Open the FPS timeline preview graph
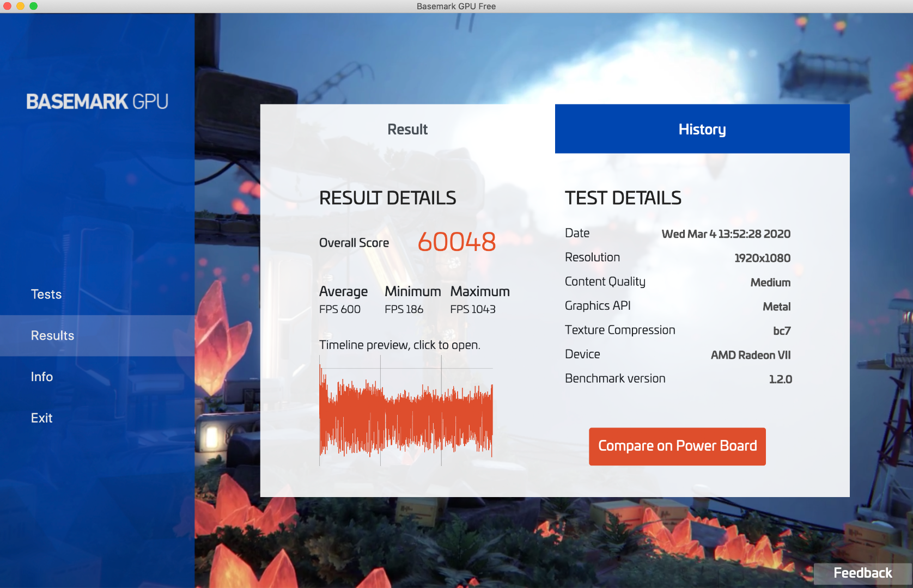 [x=406, y=411]
